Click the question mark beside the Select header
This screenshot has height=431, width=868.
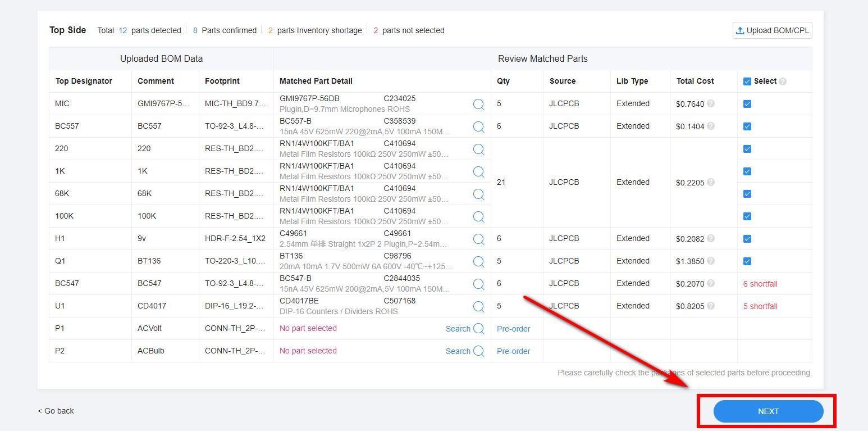(783, 81)
